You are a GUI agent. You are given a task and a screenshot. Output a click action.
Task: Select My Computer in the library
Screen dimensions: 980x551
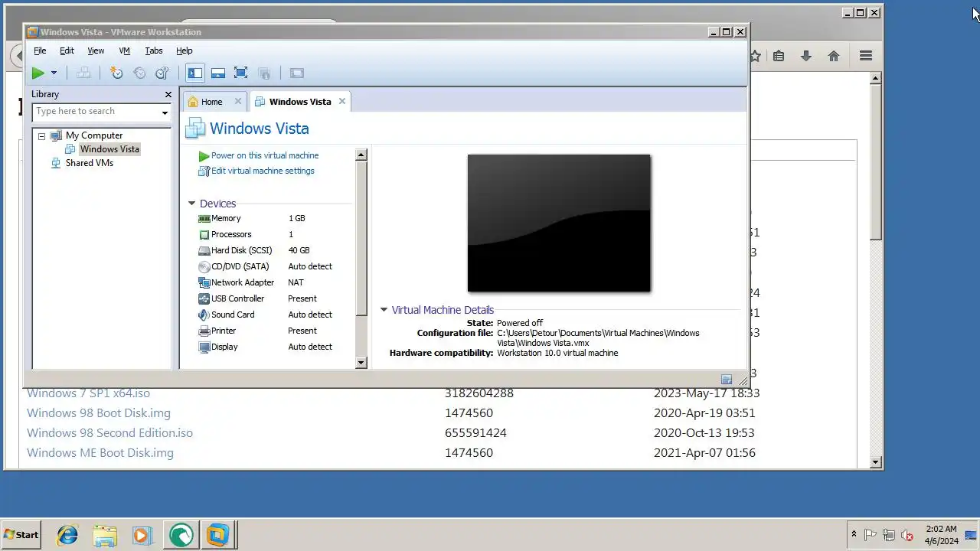pyautogui.click(x=93, y=135)
